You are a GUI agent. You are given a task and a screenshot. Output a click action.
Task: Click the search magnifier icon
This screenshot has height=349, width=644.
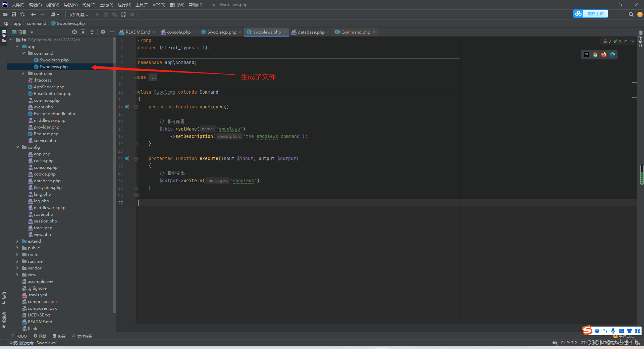[631, 14]
